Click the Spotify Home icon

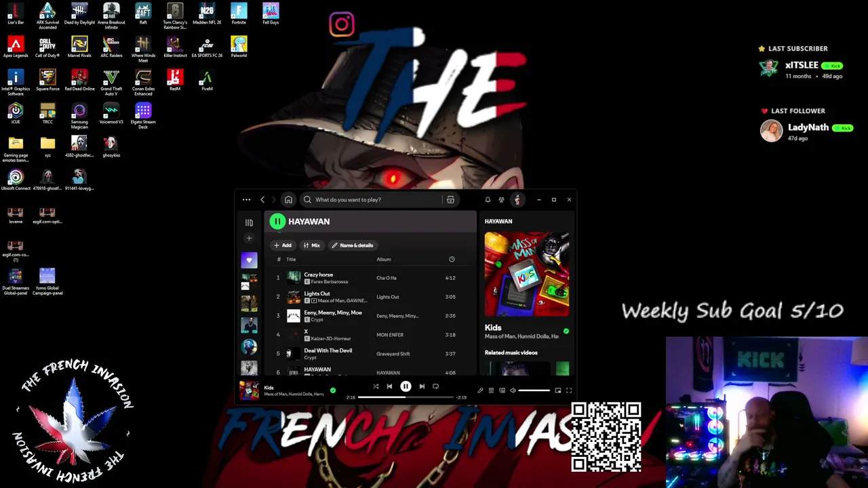288,199
